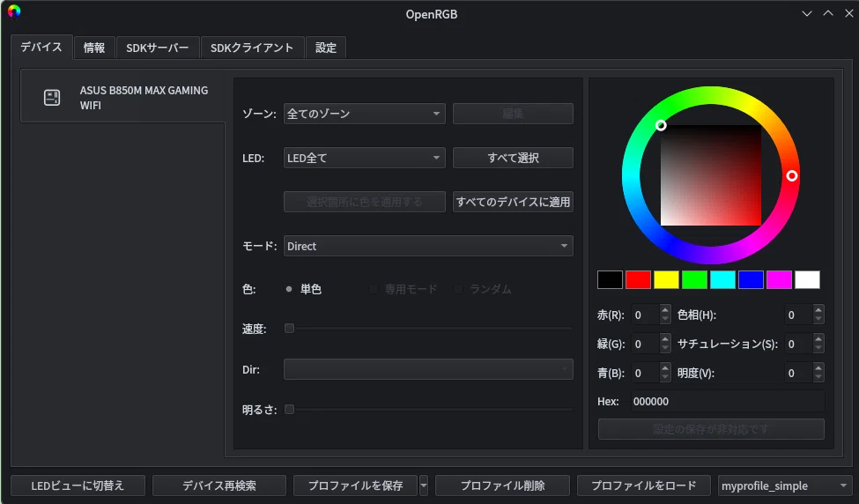Click プロファイルをロード button
Image resolution: width=859 pixels, height=504 pixels.
pyautogui.click(x=644, y=485)
